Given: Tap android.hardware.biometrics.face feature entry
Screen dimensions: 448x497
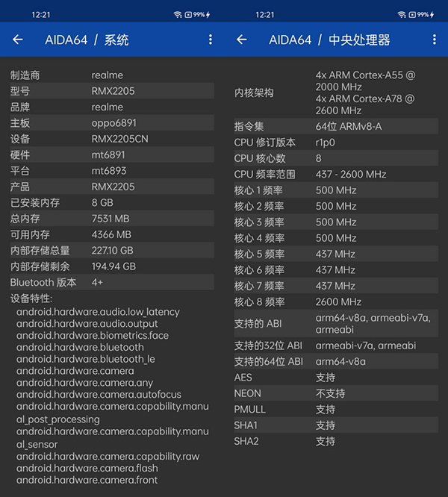Looking at the screenshot, I should [x=93, y=335].
